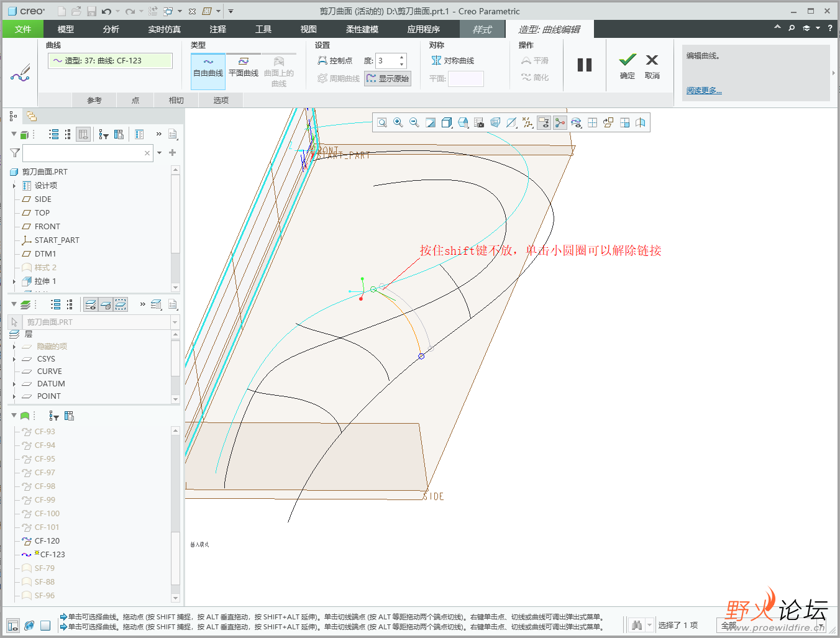
Task: Click the binoculars find icon in the status bar
Action: (637, 625)
